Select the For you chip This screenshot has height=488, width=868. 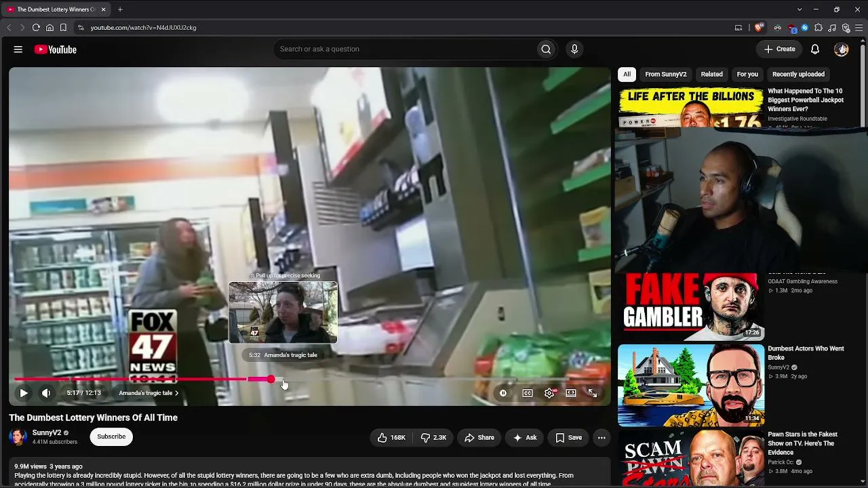pyautogui.click(x=747, y=75)
